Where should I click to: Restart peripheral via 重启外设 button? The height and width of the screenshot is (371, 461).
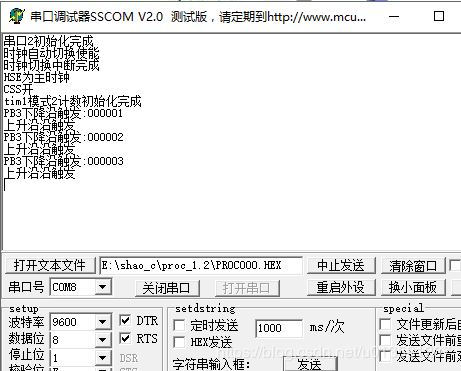coord(341,287)
